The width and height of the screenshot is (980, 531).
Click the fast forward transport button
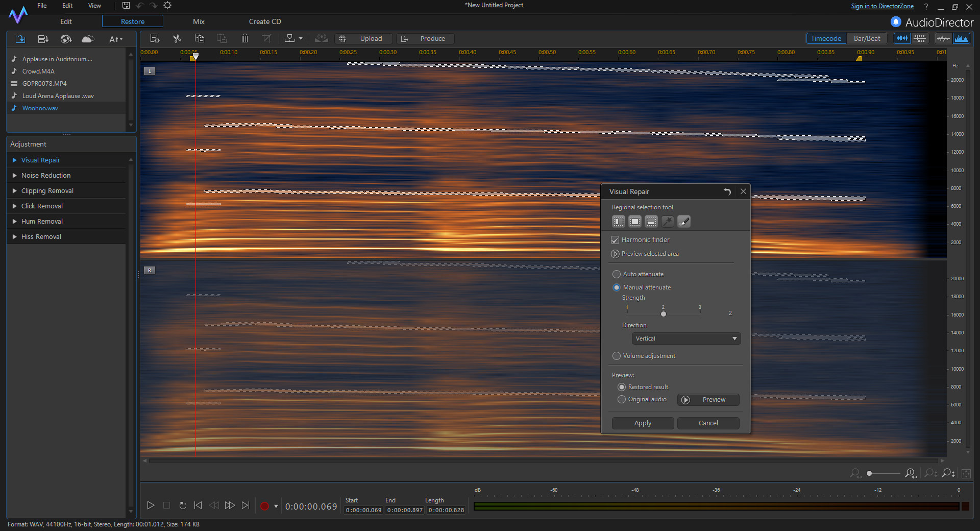(x=230, y=505)
